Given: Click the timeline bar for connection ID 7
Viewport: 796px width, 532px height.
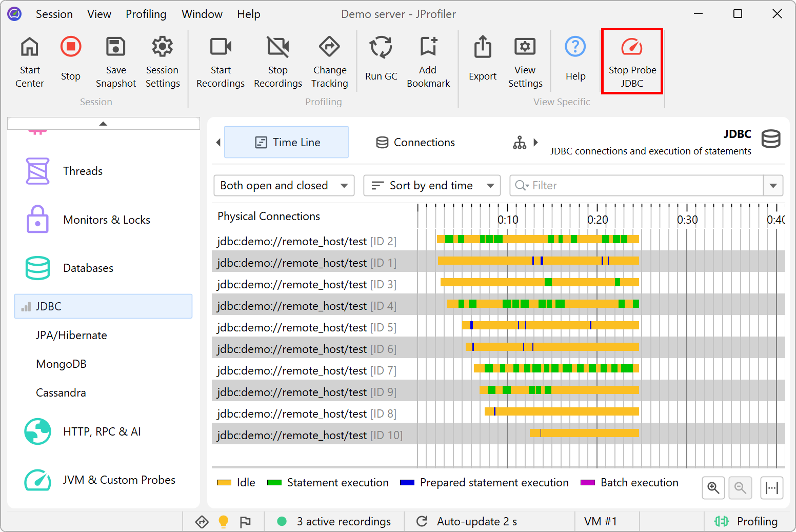Looking at the screenshot, I should (556, 368).
